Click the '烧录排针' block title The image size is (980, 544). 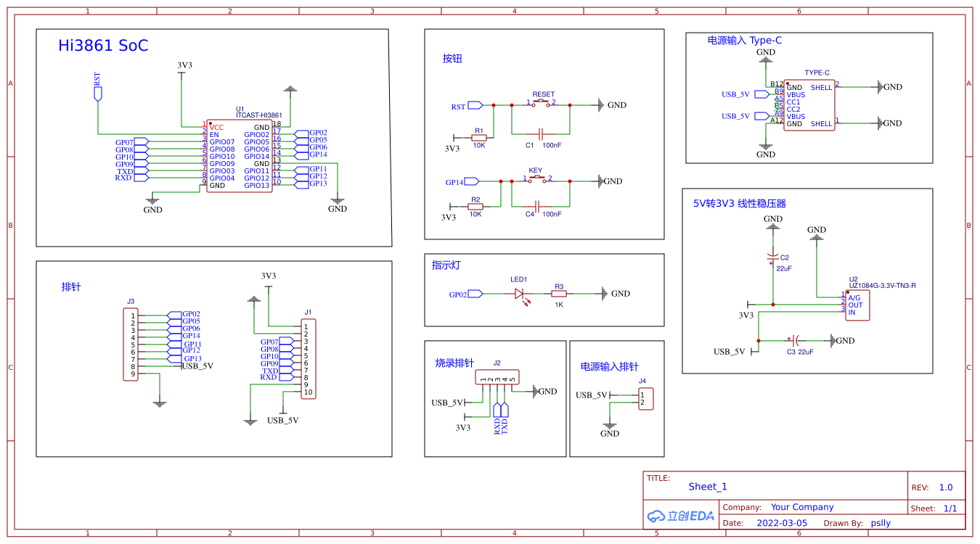[454, 363]
